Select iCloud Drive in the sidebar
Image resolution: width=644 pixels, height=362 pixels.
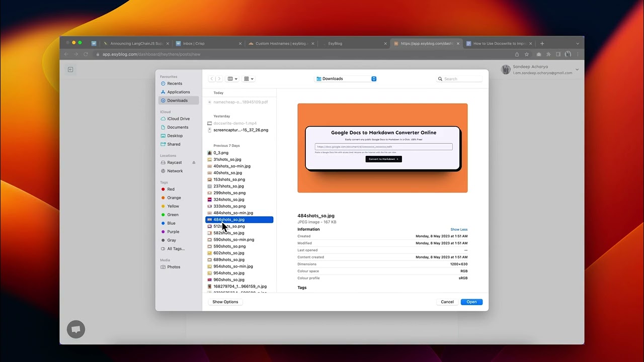pos(178,119)
